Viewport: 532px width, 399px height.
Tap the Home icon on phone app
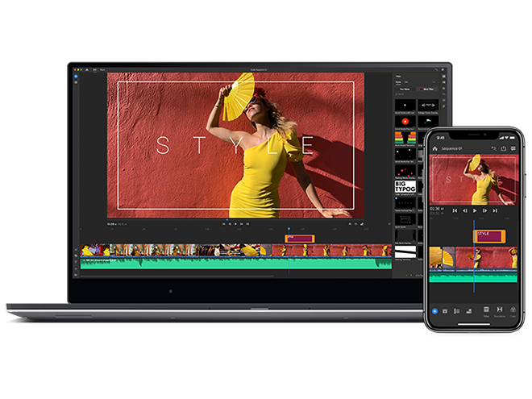coord(435,149)
